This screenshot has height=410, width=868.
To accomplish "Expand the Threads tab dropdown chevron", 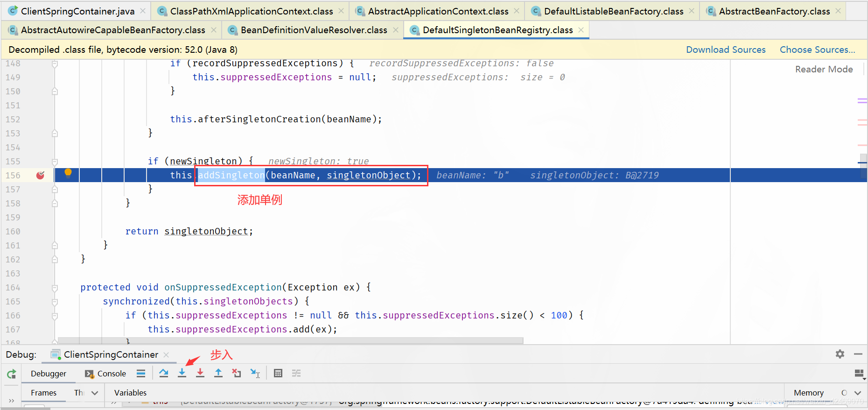I will (95, 393).
